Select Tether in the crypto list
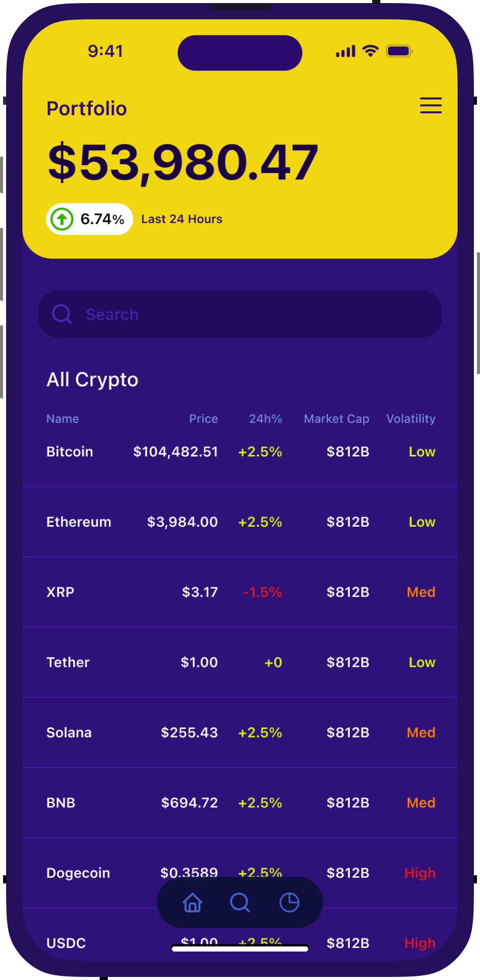480x980 pixels. point(68,662)
